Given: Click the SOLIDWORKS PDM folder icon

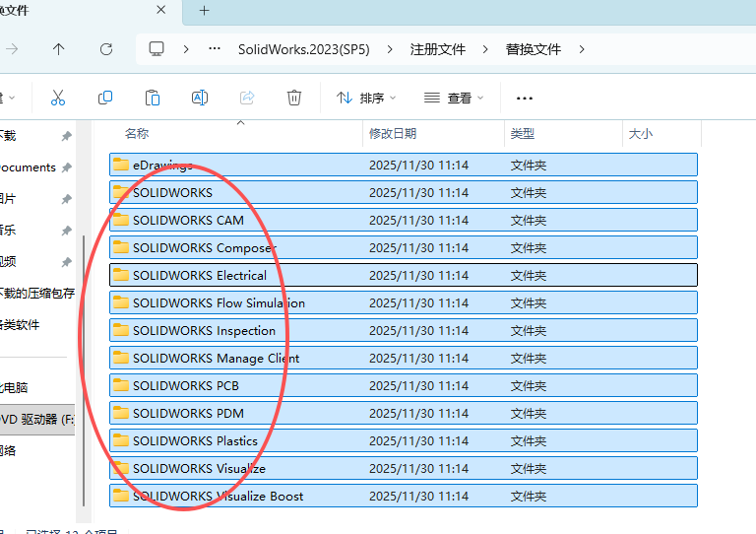Looking at the screenshot, I should pos(120,413).
